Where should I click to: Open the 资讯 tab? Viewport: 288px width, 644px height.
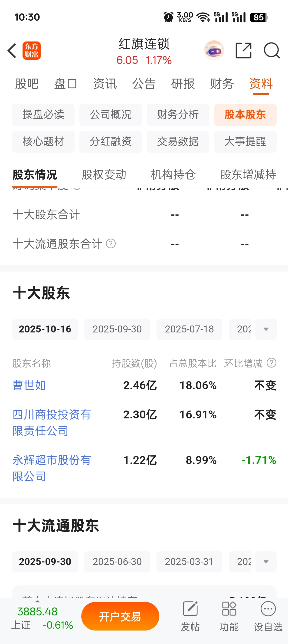pyautogui.click(x=105, y=83)
